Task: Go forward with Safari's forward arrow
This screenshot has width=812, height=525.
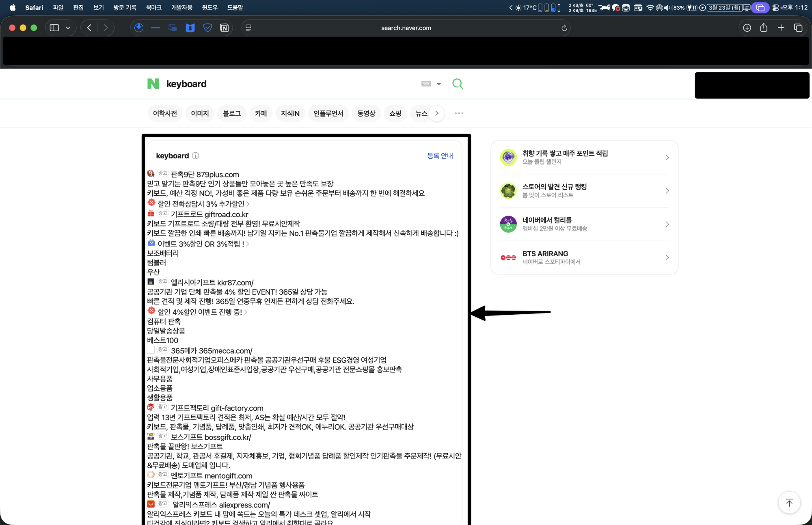Action: 106,28
